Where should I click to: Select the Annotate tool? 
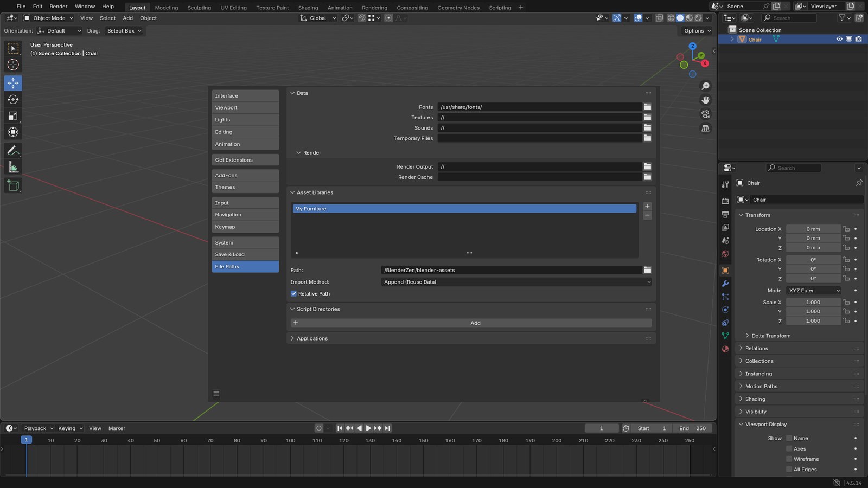tap(13, 151)
